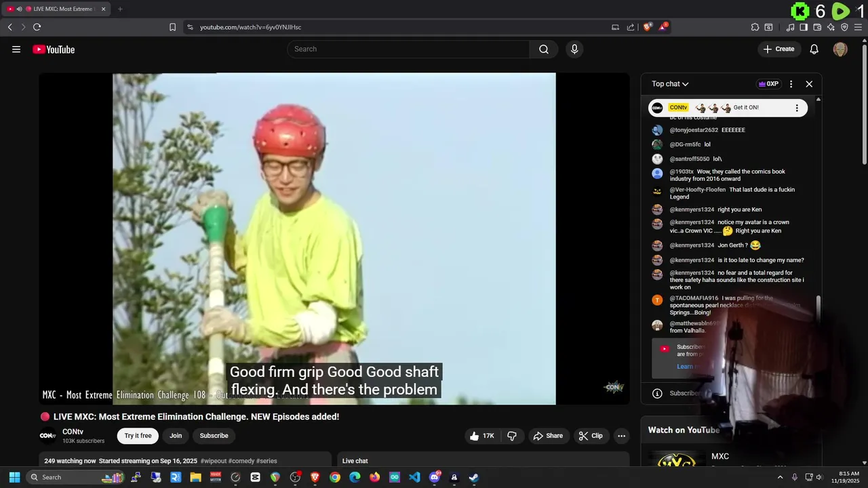Screen dimensions: 868x488
Task: Bookmark this page in address bar
Action: point(172,27)
